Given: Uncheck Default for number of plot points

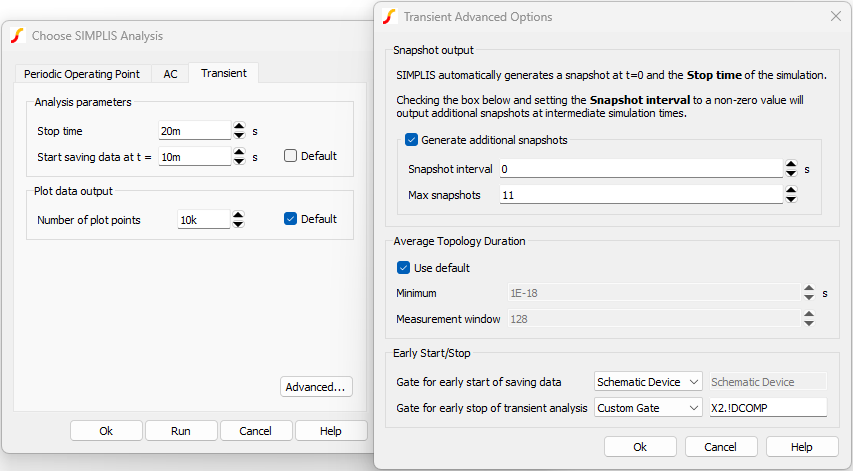Looking at the screenshot, I should click(291, 219).
